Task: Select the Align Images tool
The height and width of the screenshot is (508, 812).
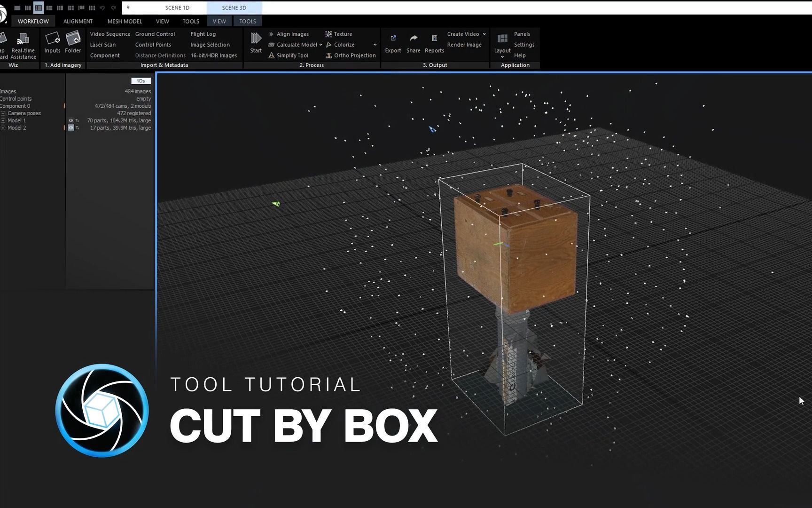Action: tap(291, 34)
